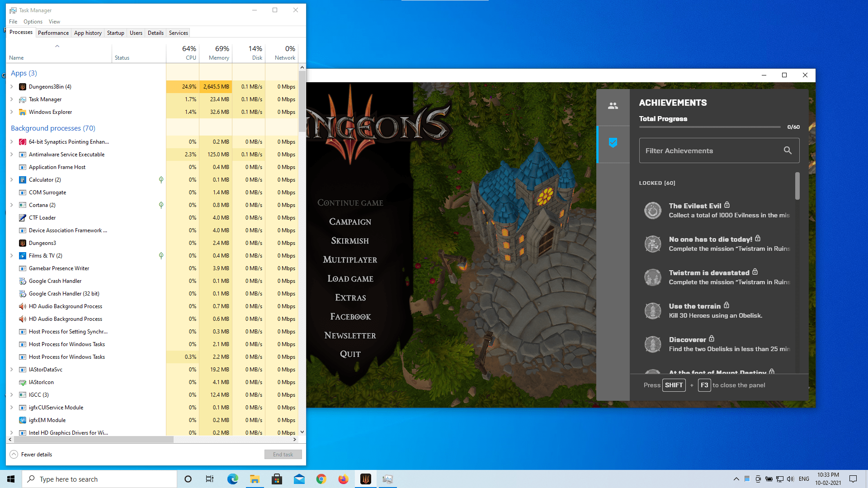The image size is (868, 488).
Task: Click End task button
Action: pyautogui.click(x=283, y=455)
